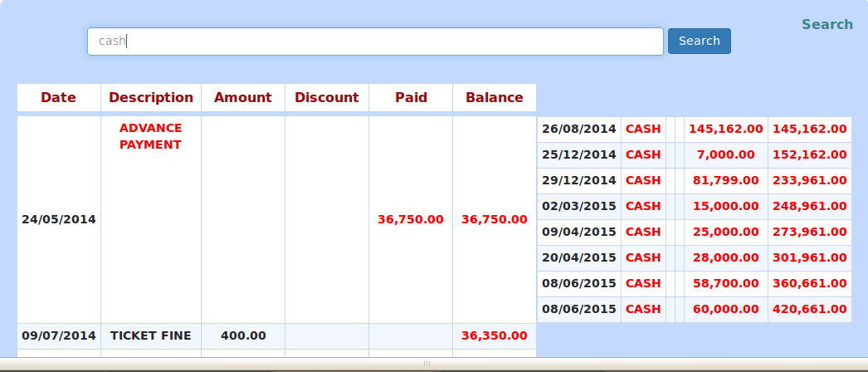
Task: Select the Paid column header
Action: click(x=411, y=97)
